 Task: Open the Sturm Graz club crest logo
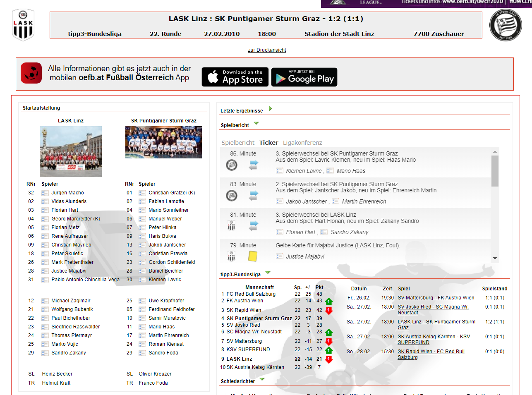(x=506, y=25)
